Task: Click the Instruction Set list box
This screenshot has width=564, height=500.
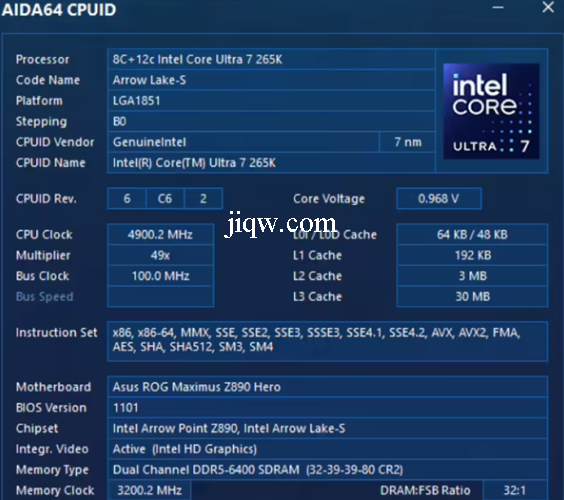Action: (328, 342)
